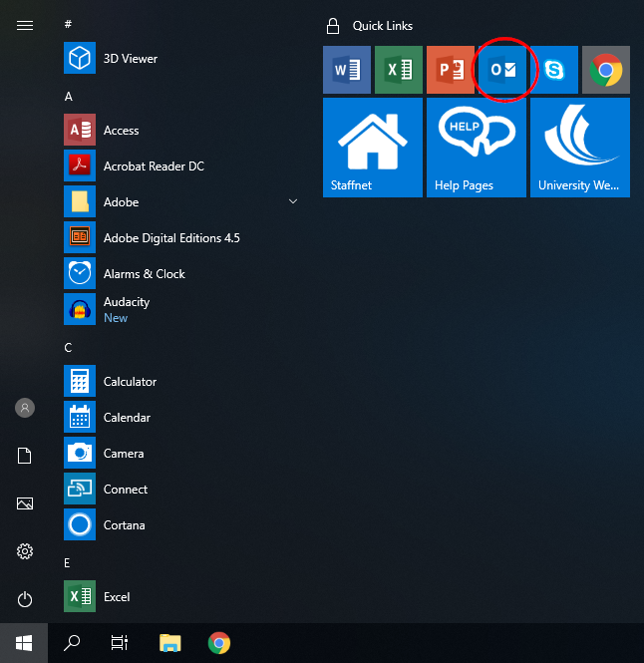This screenshot has width=644, height=663.
Task: Click the 'E' letter group header
Action: coord(67,562)
